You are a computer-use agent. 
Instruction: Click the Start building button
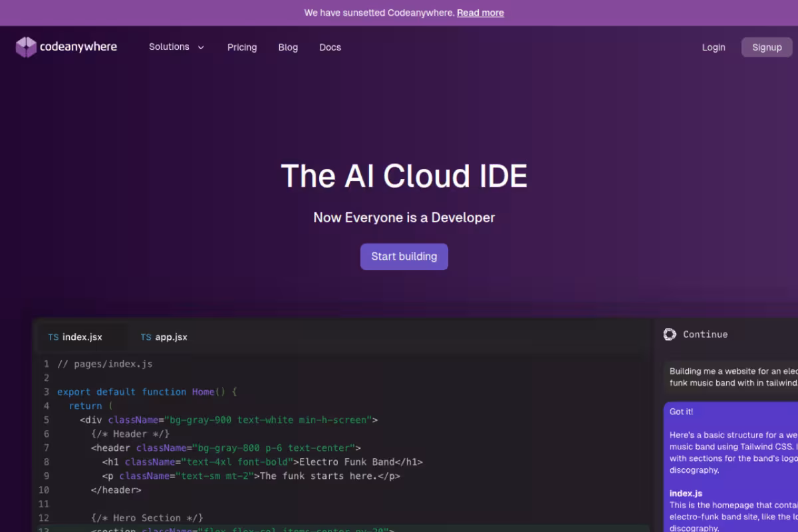pyautogui.click(x=404, y=257)
